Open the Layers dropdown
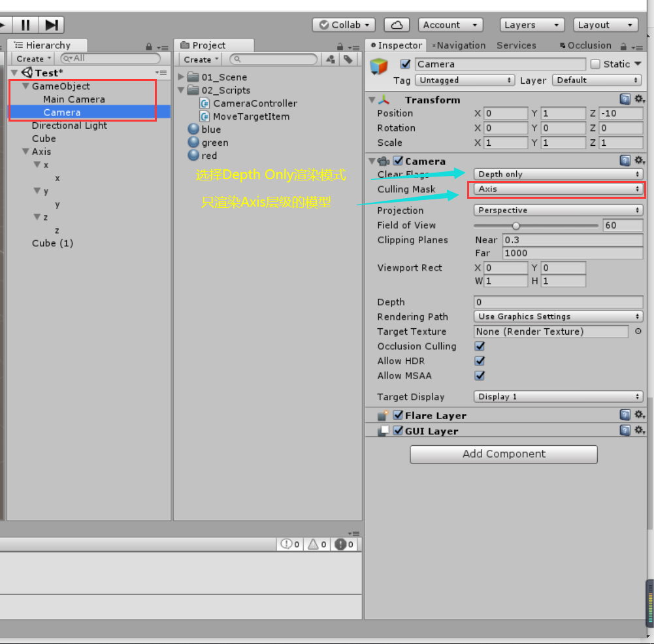This screenshot has height=644, width=654. (532, 25)
